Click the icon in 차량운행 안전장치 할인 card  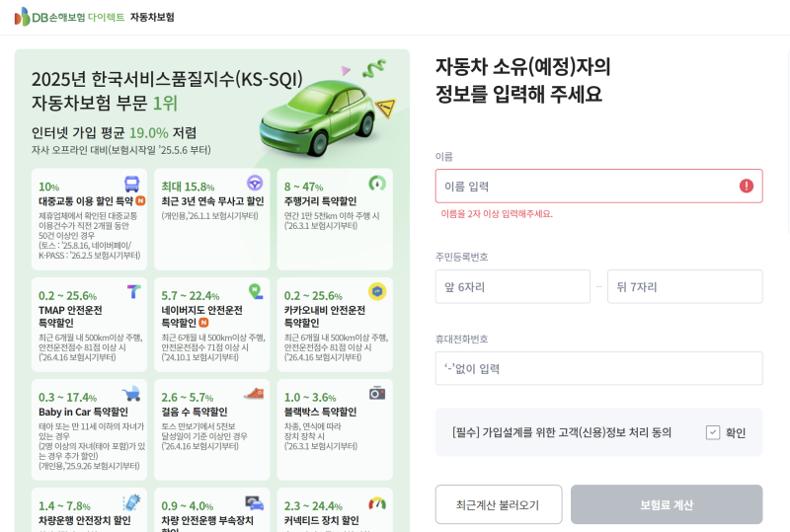click(132, 502)
